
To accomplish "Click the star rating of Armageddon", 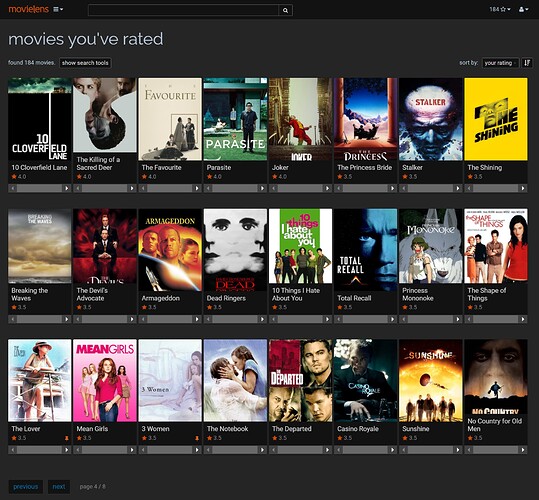I will pyautogui.click(x=149, y=307).
